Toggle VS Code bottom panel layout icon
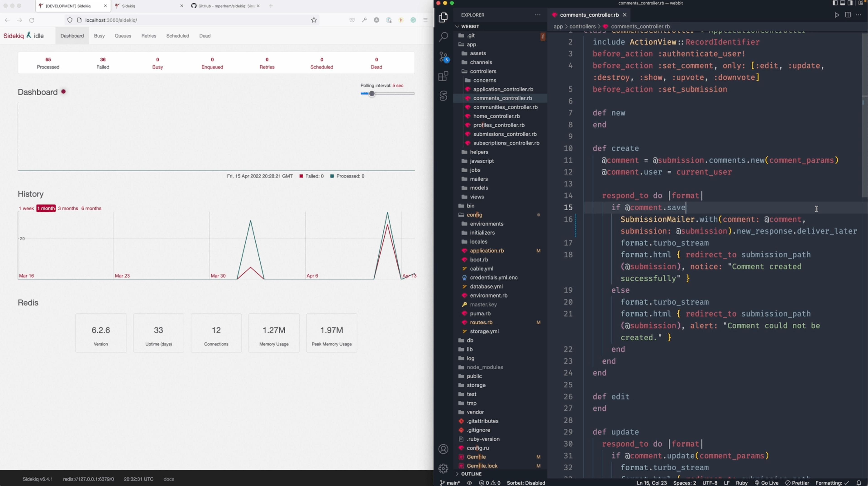The height and width of the screenshot is (486, 868). point(842,3)
